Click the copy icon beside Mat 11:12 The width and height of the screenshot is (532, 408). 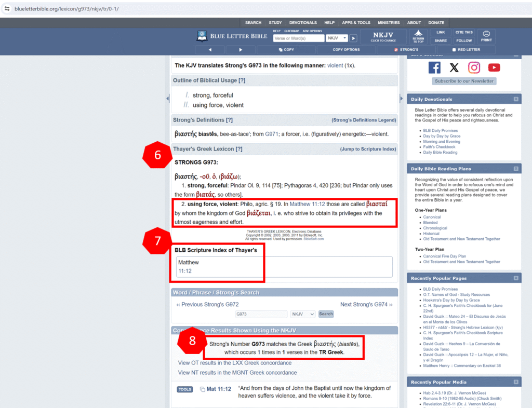[x=202, y=389]
